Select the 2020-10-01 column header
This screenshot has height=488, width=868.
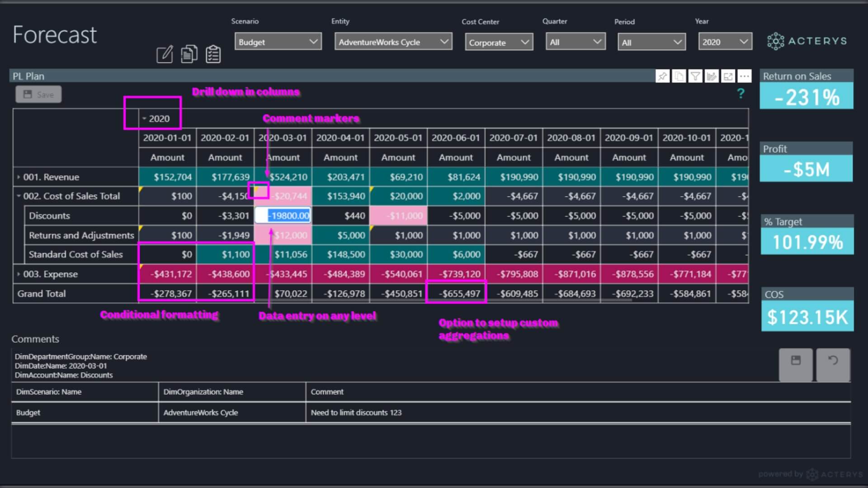[x=686, y=137]
